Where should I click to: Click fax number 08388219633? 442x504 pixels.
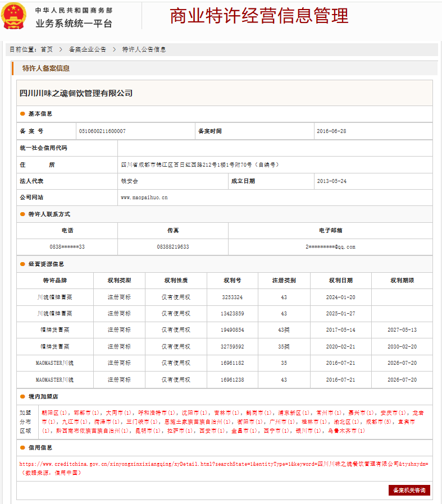[173, 247]
